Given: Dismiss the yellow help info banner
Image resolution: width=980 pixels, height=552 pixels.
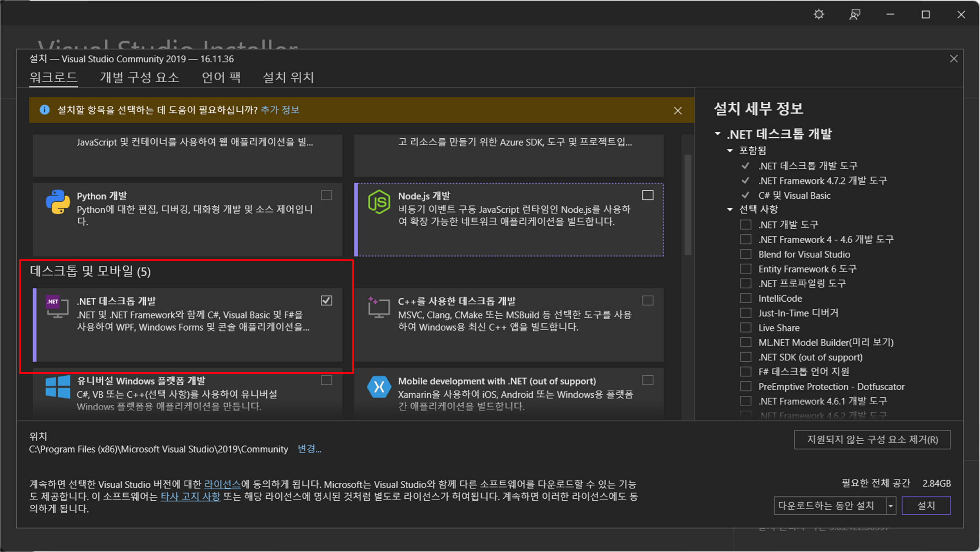Looking at the screenshot, I should pyautogui.click(x=678, y=111).
